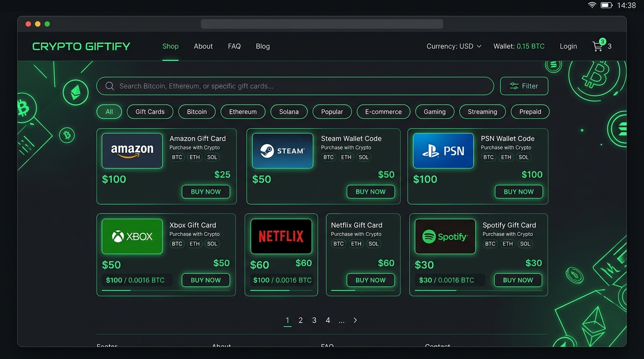Open the Xbox logo thumbnail
This screenshot has height=359, width=644.
pos(132,237)
